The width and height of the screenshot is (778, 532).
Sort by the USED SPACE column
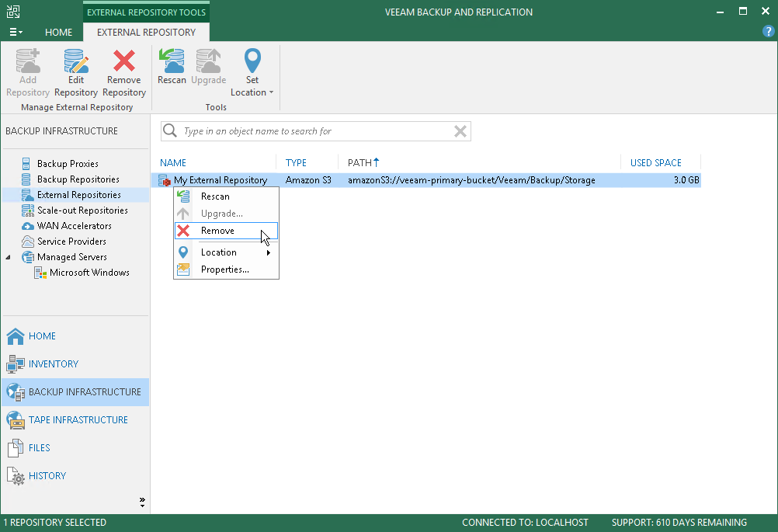(x=655, y=163)
